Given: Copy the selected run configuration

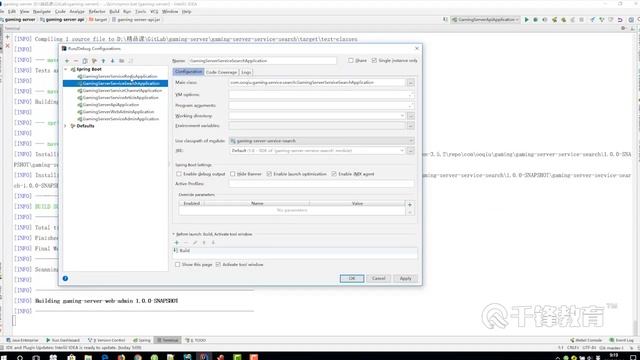Looking at the screenshot, I should [85, 61].
